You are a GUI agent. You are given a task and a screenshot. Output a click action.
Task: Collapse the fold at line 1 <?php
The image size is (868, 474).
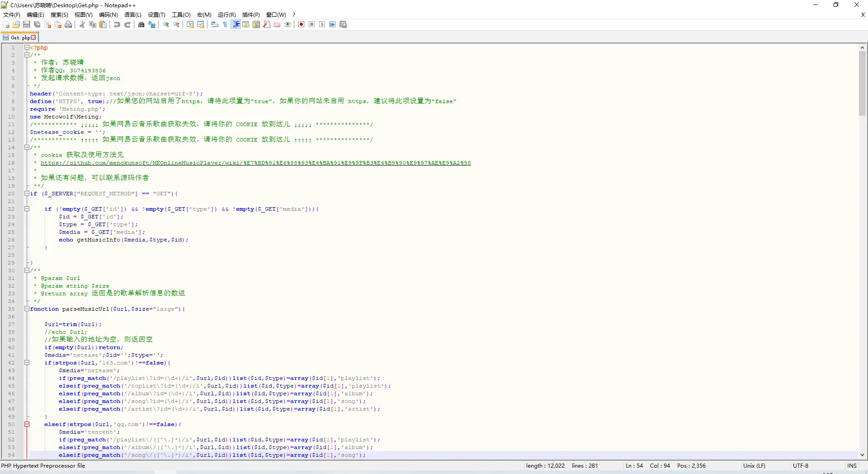pos(27,47)
